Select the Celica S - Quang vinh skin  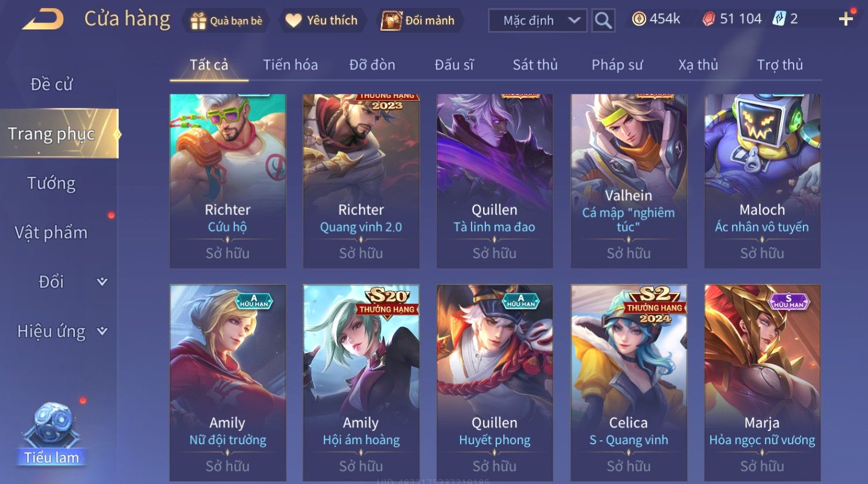tap(628, 383)
